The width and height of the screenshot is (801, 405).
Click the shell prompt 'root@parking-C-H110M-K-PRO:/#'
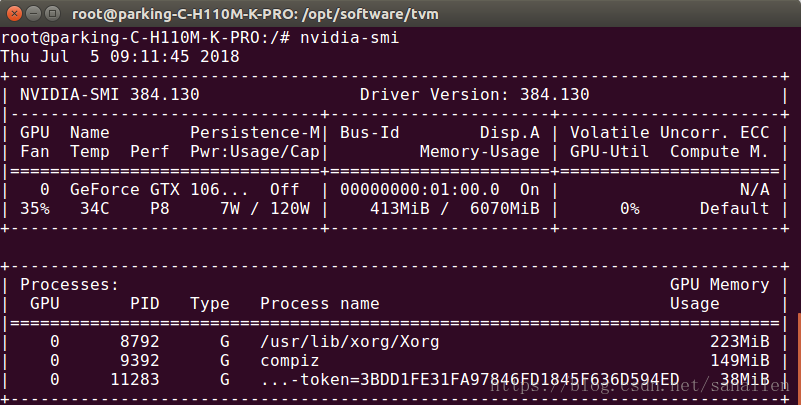146,38
